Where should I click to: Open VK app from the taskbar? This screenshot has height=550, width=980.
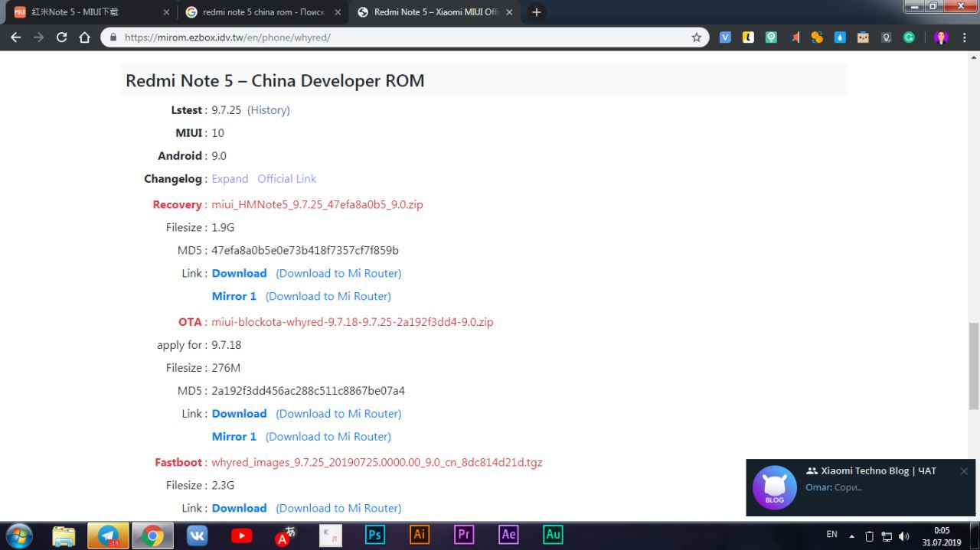pos(197,535)
